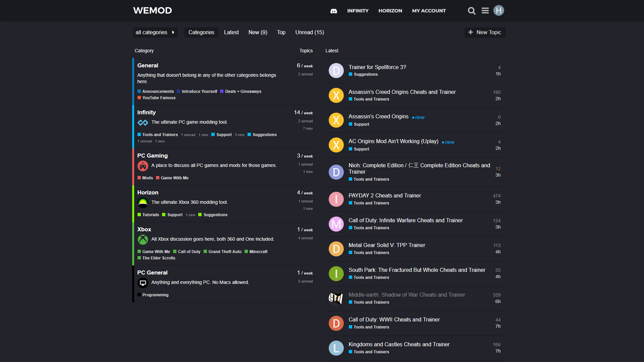Open avatar beside Kingdoms and Castles topic
The width and height of the screenshot is (644, 362).
click(336, 348)
